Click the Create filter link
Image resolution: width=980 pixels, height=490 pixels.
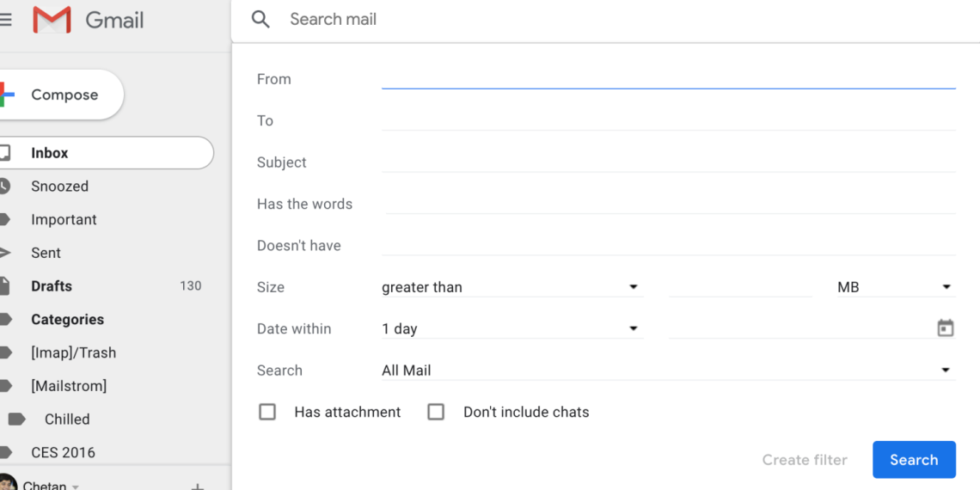tap(804, 460)
